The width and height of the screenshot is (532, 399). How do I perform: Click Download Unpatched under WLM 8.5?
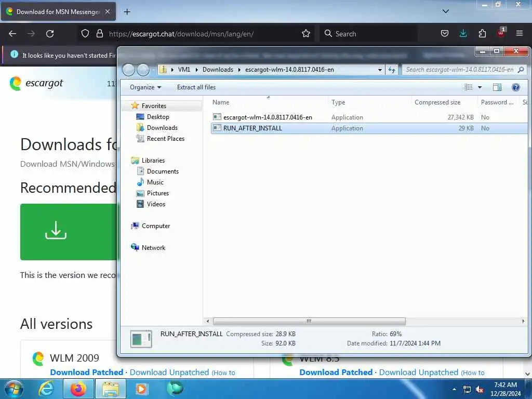[419, 372]
